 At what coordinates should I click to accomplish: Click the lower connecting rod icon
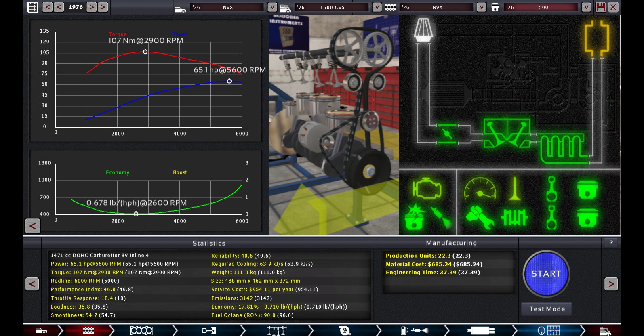[x=551, y=217]
